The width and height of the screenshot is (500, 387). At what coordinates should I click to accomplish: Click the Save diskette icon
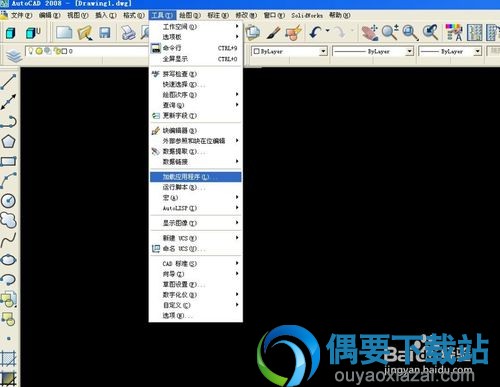105,33
